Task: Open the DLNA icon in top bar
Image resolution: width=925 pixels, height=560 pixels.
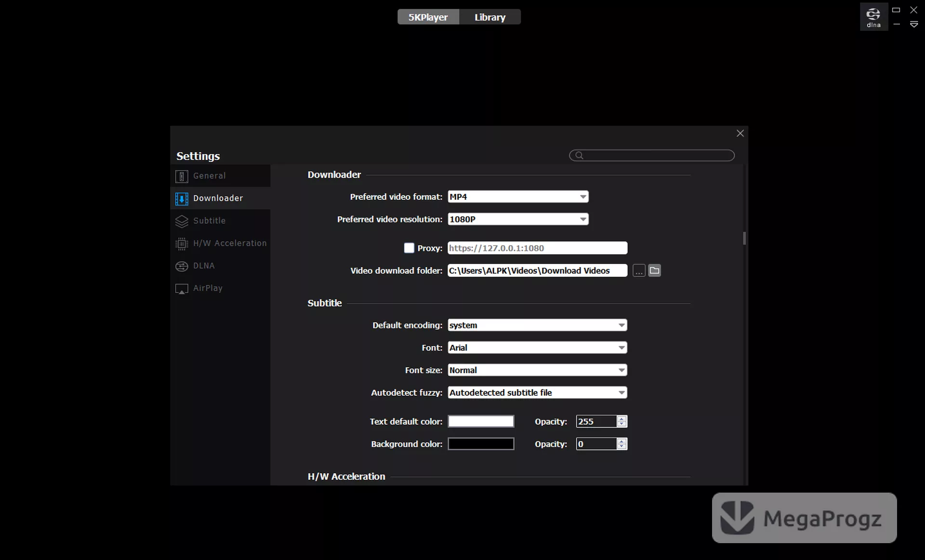Action: click(x=873, y=17)
